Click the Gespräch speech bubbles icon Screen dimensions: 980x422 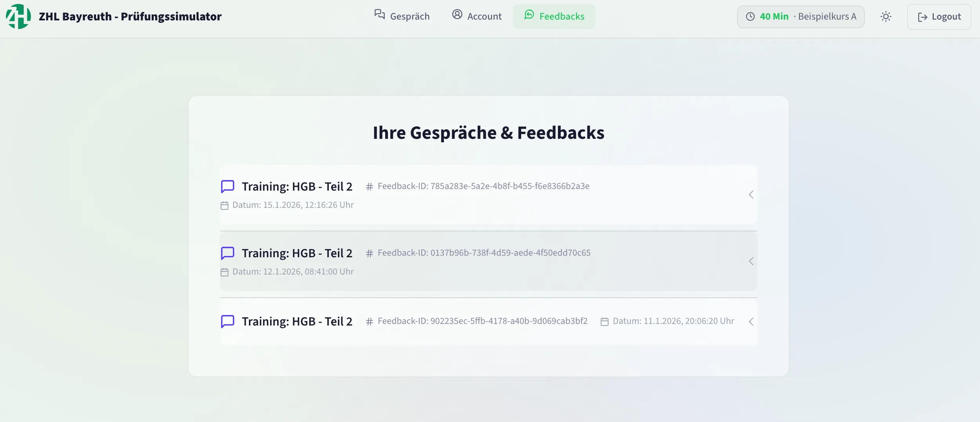(x=379, y=15)
